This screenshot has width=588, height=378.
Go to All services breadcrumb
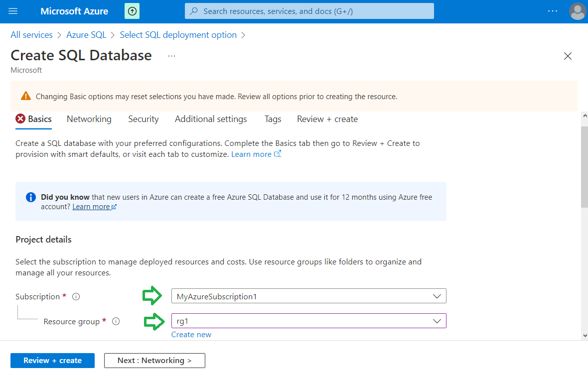pyautogui.click(x=31, y=35)
